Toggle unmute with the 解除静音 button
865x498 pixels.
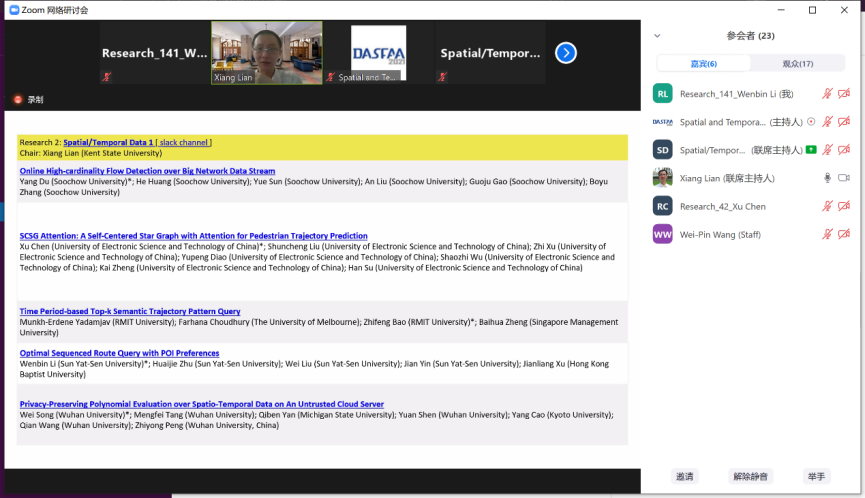pos(749,477)
